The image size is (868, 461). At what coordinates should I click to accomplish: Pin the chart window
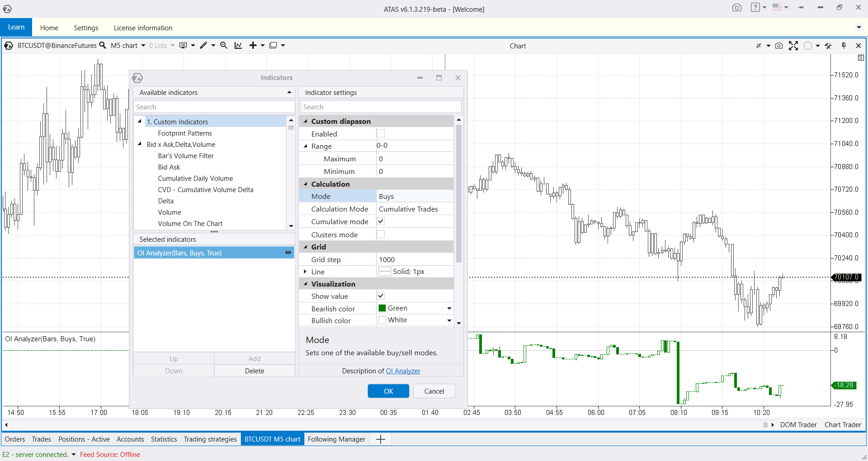pyautogui.click(x=844, y=46)
